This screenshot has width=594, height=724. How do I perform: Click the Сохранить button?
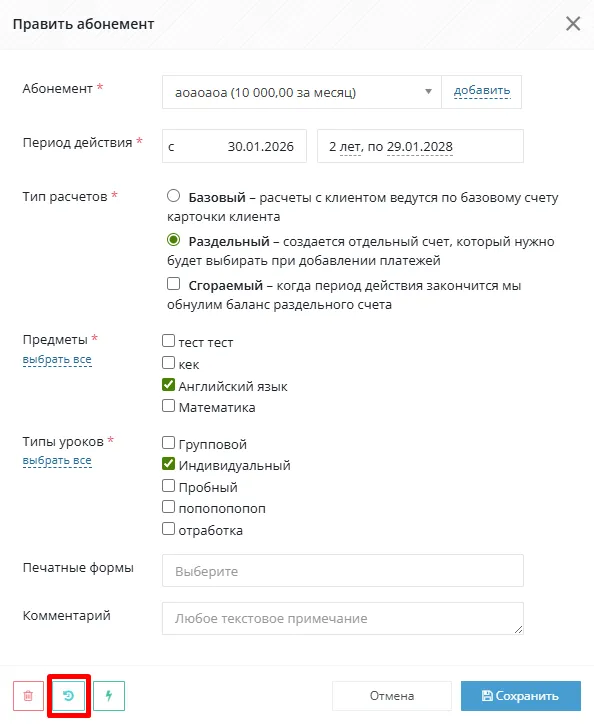pos(521,695)
